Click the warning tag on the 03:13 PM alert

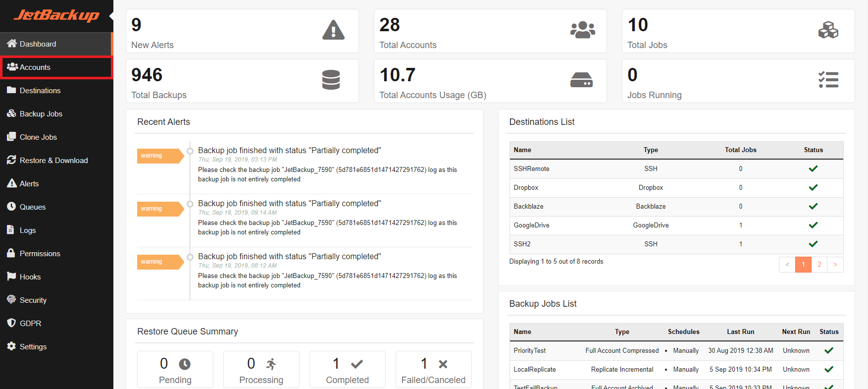160,156
